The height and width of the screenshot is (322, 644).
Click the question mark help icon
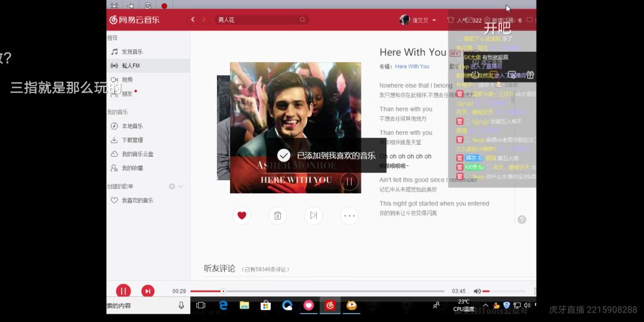522,219
